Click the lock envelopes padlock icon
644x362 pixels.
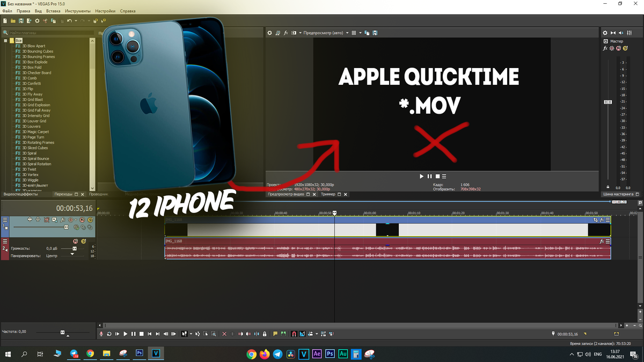(x=265, y=334)
